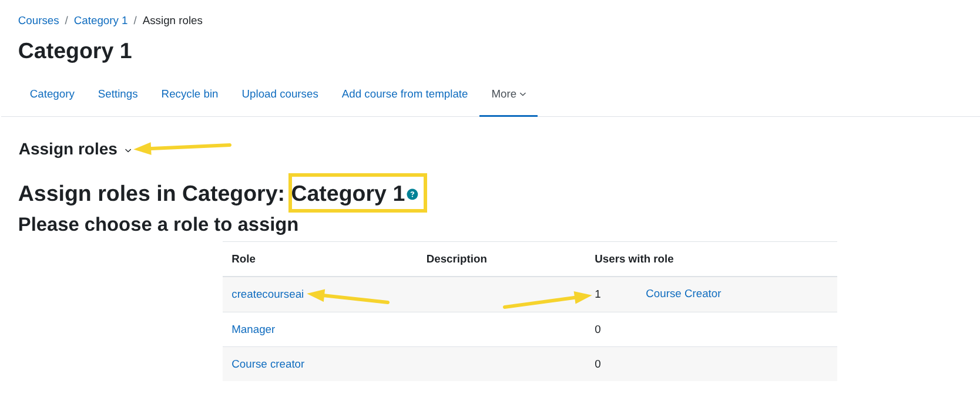
Task: Open Add course from template tab
Action: tap(404, 94)
